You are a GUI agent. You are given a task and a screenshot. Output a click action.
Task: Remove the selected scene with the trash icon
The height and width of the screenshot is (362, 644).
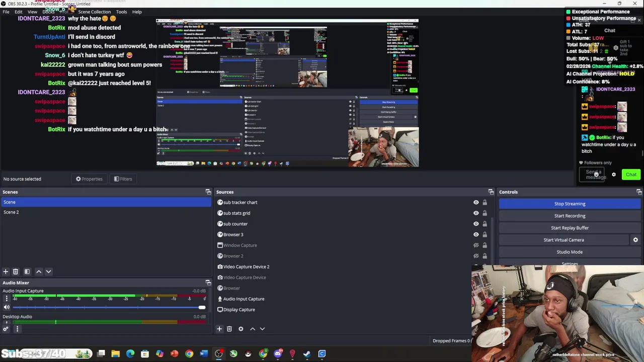[x=16, y=271]
